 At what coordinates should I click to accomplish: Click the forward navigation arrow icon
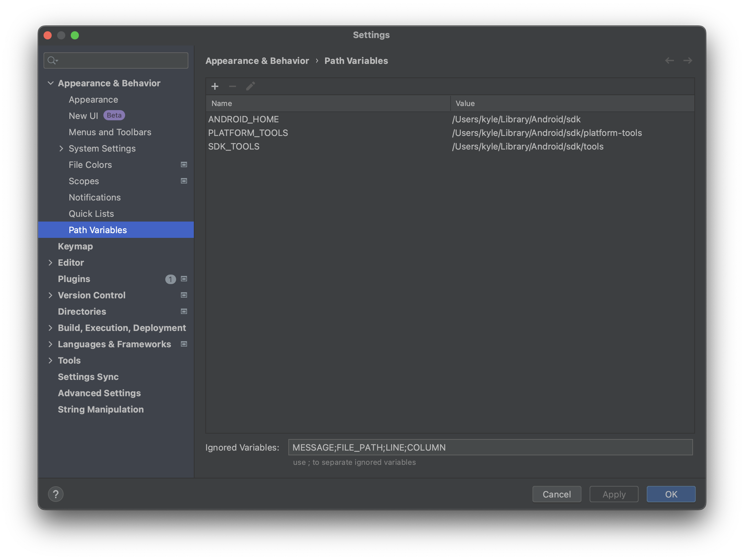(688, 60)
